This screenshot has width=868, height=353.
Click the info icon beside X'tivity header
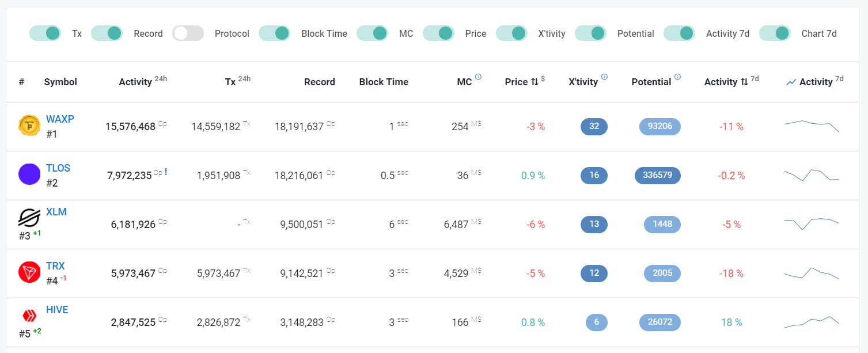coord(604,77)
